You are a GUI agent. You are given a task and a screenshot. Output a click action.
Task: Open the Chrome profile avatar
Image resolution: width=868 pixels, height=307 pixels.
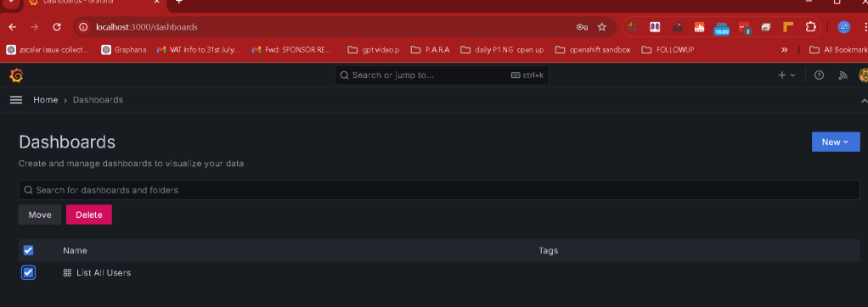point(843,26)
